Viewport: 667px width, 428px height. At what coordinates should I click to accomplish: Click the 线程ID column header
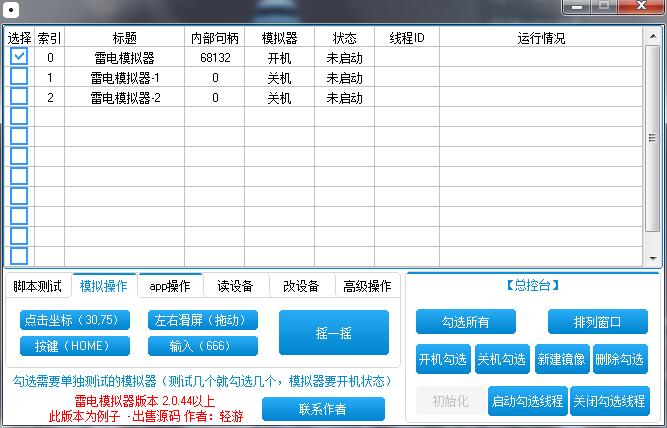(407, 38)
